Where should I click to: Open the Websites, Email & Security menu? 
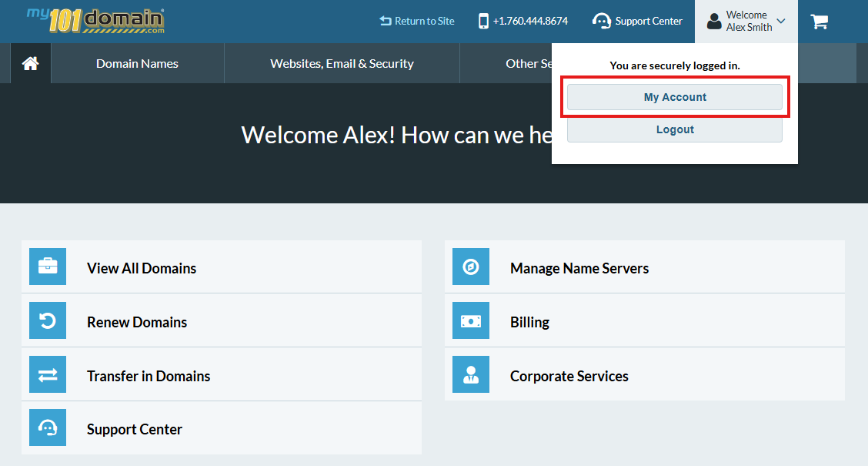(342, 63)
